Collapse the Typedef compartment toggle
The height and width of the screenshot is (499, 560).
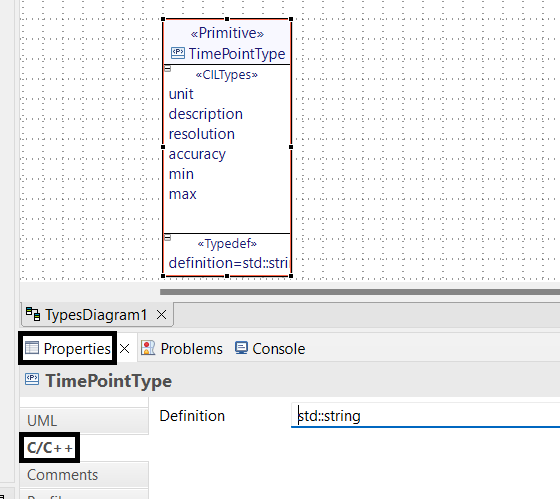coord(168,238)
